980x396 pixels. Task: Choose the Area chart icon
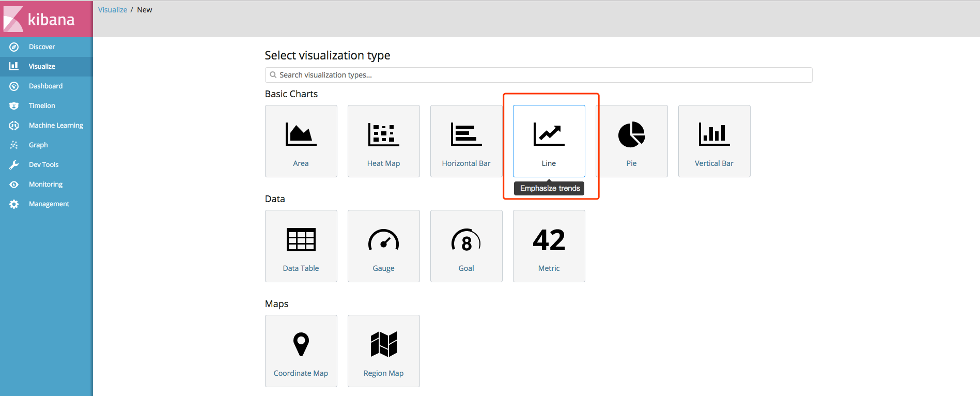(x=301, y=134)
